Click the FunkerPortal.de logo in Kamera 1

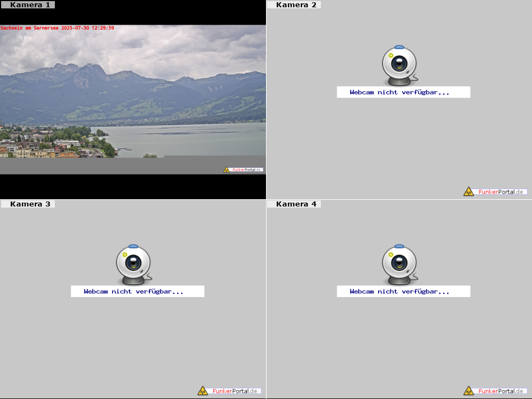coord(243,170)
